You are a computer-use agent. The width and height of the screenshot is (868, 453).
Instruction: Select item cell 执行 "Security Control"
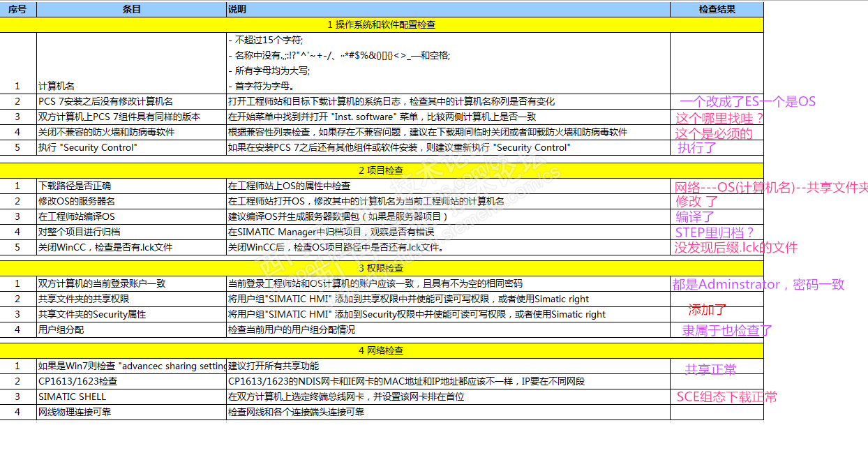pos(131,147)
